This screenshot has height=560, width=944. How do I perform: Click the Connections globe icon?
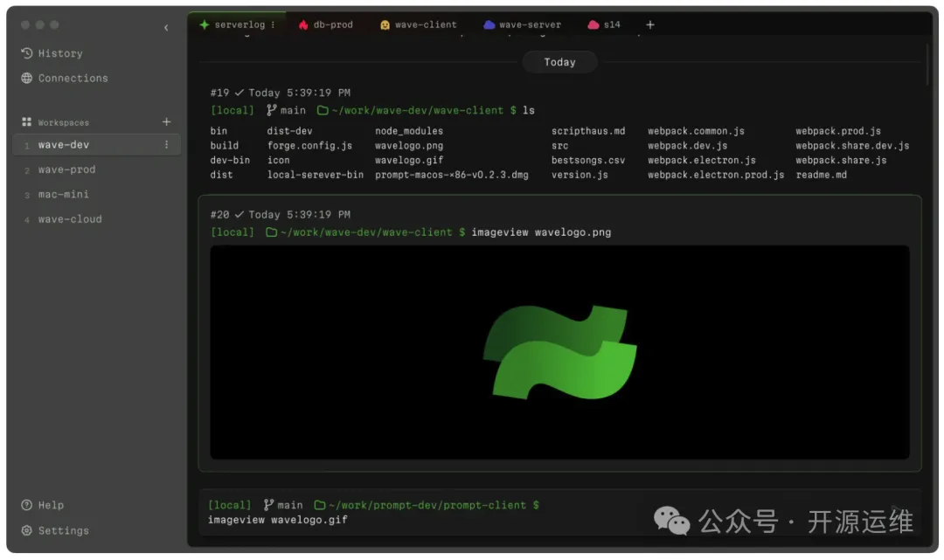pos(26,78)
